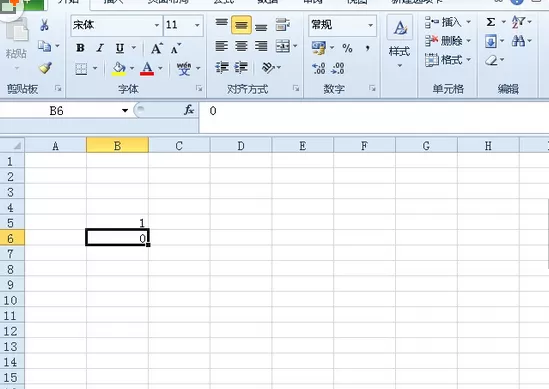Increase indent icon
549x389 pixels.
(241, 67)
